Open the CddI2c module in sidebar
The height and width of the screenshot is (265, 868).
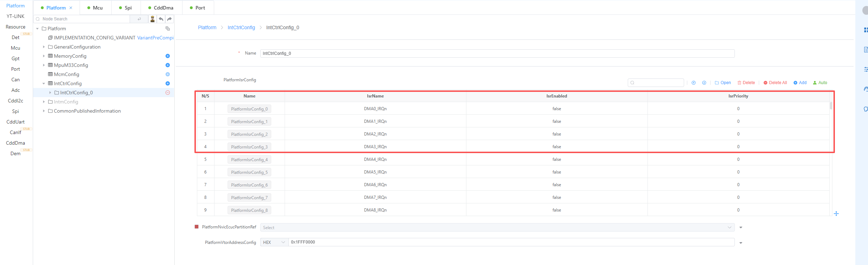15,101
